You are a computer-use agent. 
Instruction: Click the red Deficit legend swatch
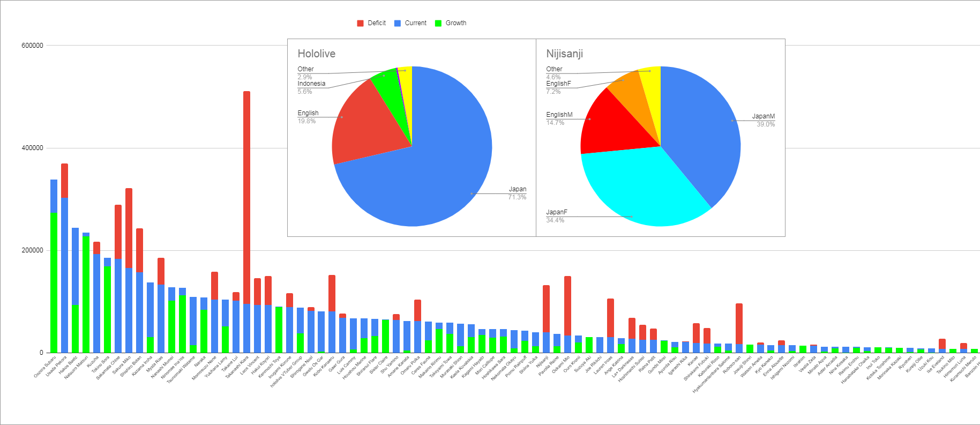pyautogui.click(x=361, y=23)
